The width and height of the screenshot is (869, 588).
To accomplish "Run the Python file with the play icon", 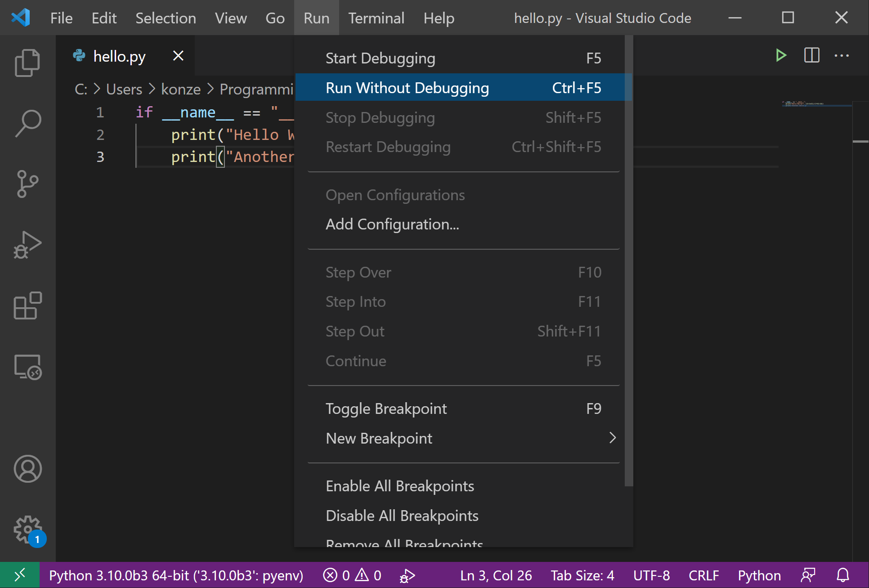I will pos(781,55).
